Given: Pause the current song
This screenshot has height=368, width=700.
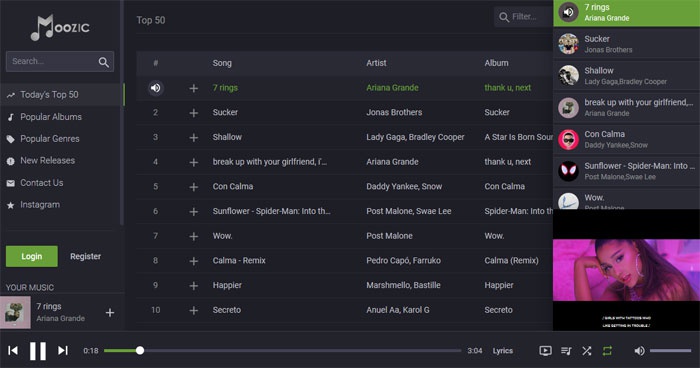Looking at the screenshot, I should pos(38,351).
